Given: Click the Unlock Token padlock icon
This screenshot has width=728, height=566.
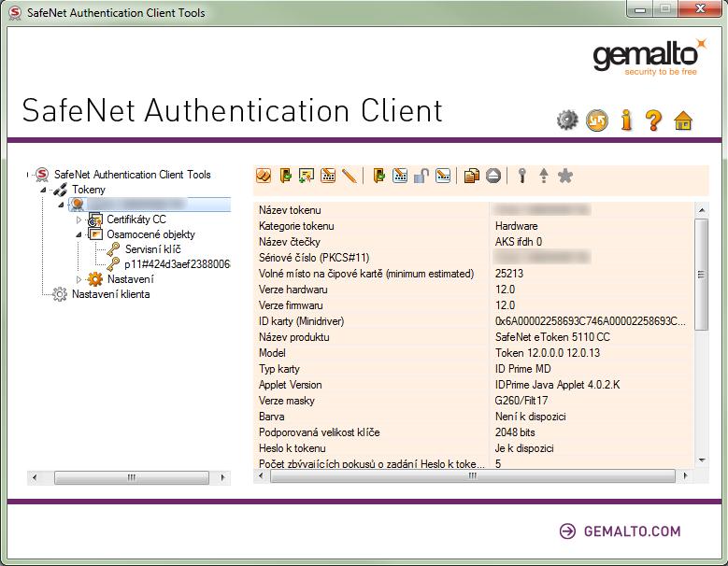Looking at the screenshot, I should [x=421, y=176].
